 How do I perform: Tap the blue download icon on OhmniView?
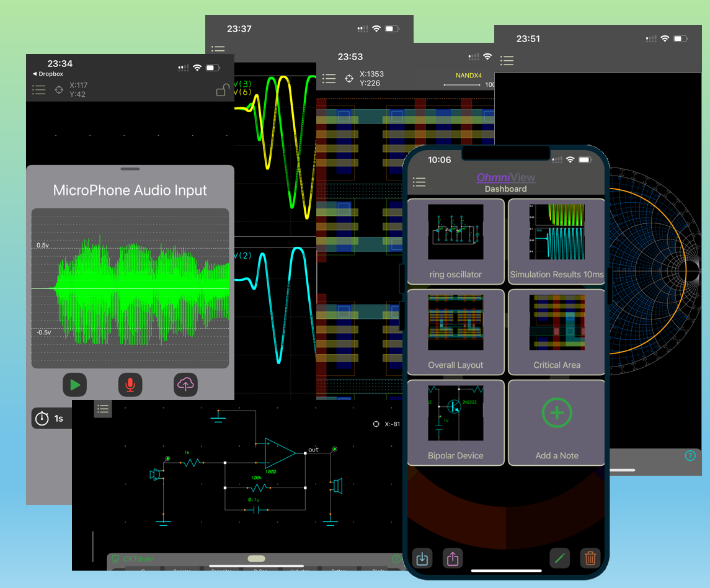(423, 558)
